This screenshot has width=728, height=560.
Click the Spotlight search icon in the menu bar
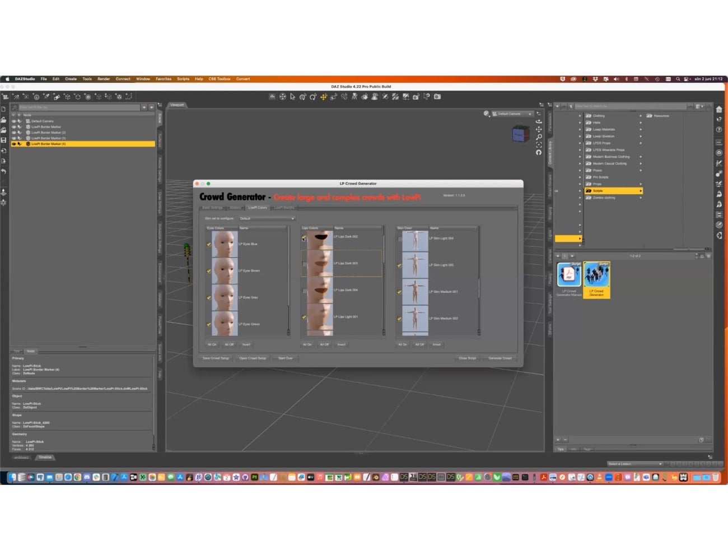pos(678,79)
